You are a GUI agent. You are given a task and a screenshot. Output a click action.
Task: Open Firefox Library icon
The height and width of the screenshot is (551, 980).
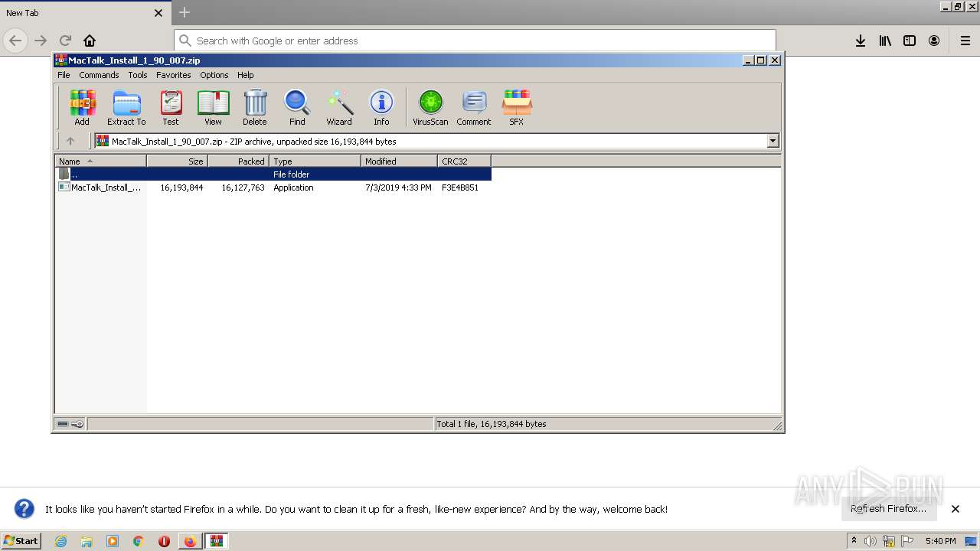tap(885, 41)
